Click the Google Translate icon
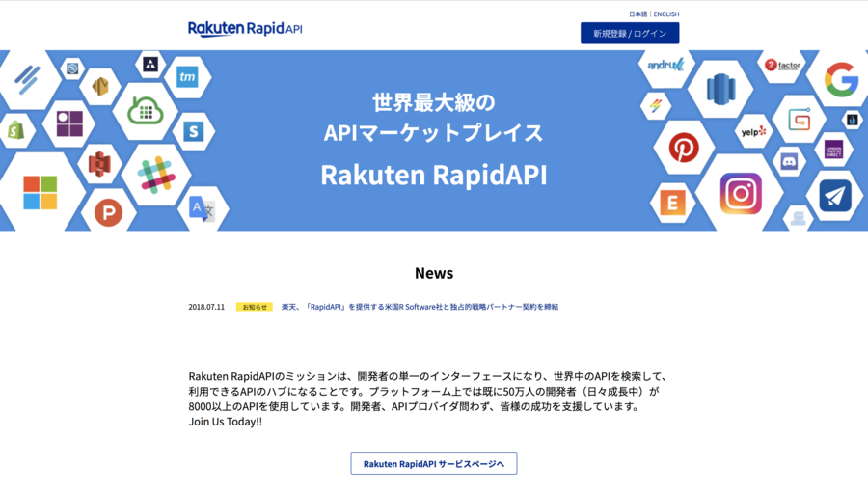 [x=202, y=208]
